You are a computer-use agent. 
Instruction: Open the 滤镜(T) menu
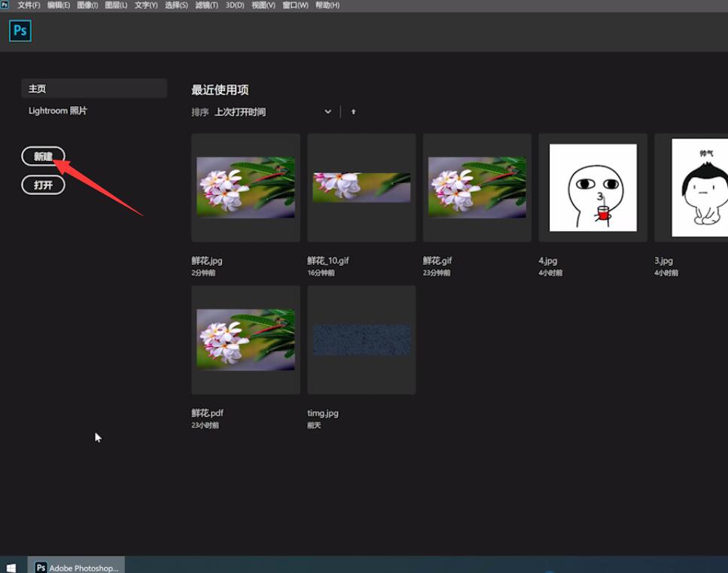206,5
